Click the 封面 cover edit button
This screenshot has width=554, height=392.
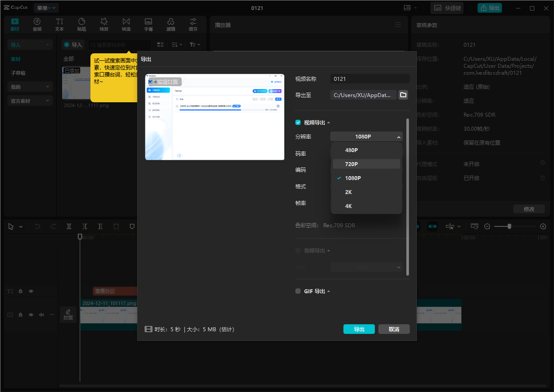click(x=68, y=315)
